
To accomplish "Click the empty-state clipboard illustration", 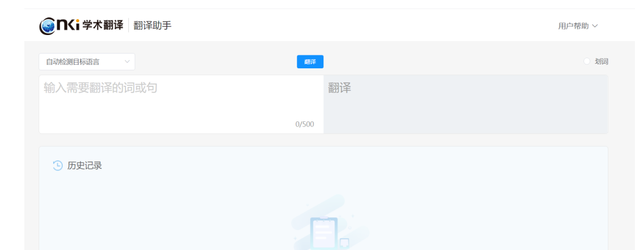I will (324, 233).
